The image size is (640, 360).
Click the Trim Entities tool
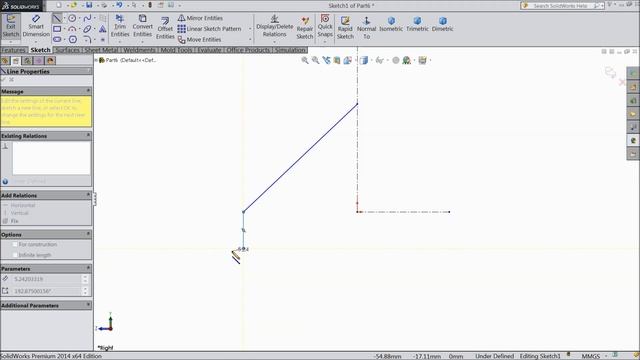[120, 26]
